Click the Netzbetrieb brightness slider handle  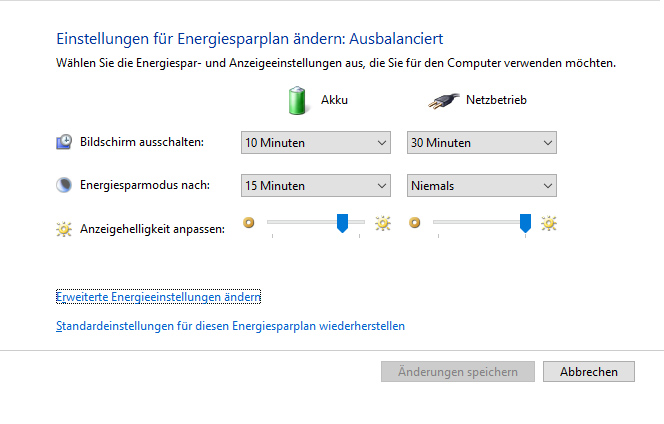(x=525, y=223)
